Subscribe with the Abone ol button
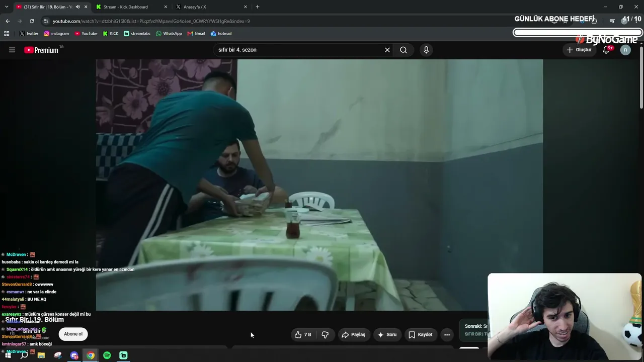Image resolution: width=644 pixels, height=362 pixels. 73,334
